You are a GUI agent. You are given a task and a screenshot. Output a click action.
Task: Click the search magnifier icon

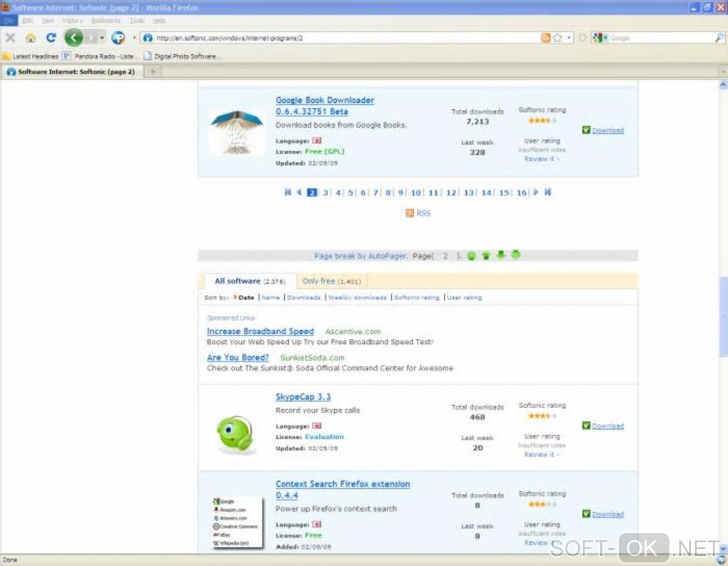tap(719, 38)
